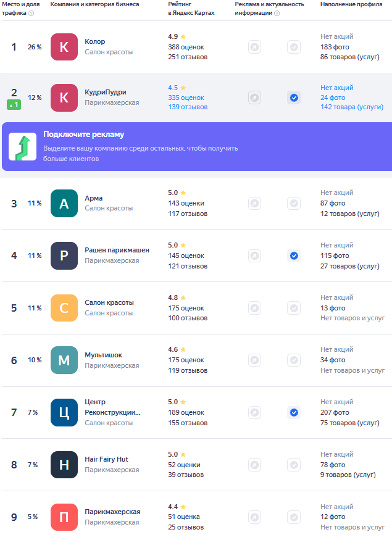Click the Центр Реконструкции letter avatar
The image size is (392, 540).
click(64, 413)
